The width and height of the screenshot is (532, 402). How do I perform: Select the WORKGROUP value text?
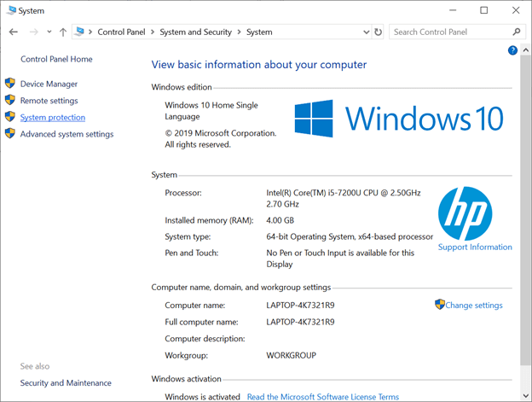click(291, 356)
